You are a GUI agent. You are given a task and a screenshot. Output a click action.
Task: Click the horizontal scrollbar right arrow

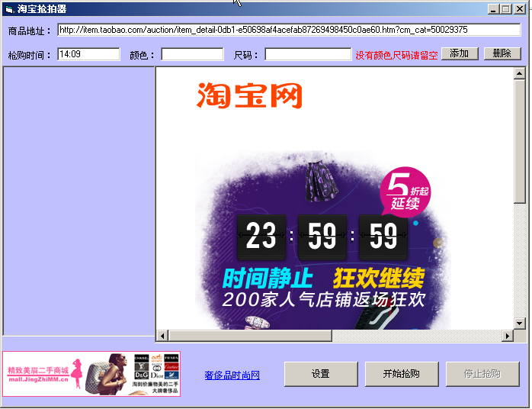[508, 336]
